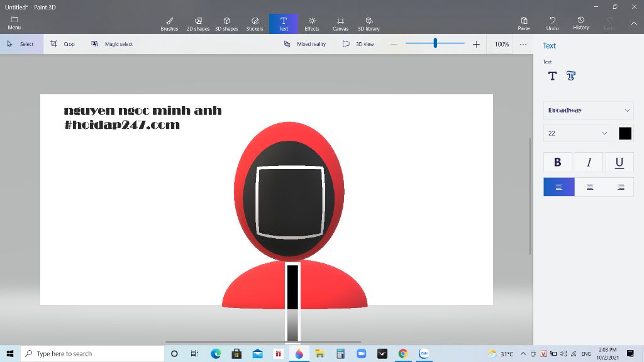Center-align the text

(x=590, y=187)
